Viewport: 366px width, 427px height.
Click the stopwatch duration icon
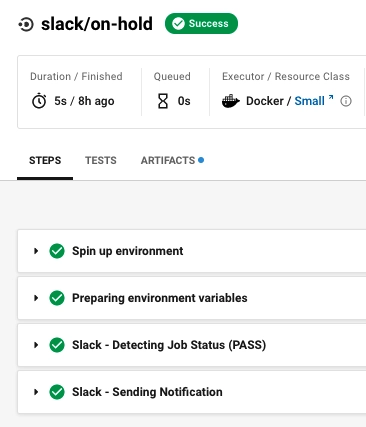39,101
